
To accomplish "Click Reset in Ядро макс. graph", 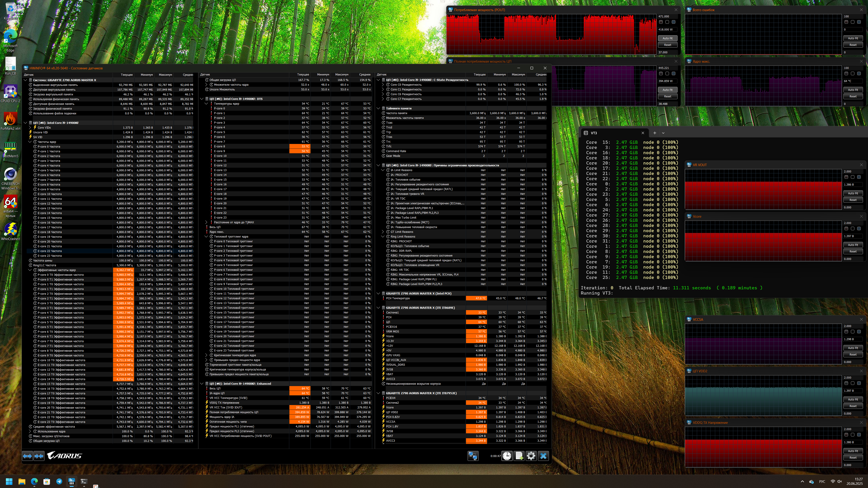I will [x=853, y=96].
